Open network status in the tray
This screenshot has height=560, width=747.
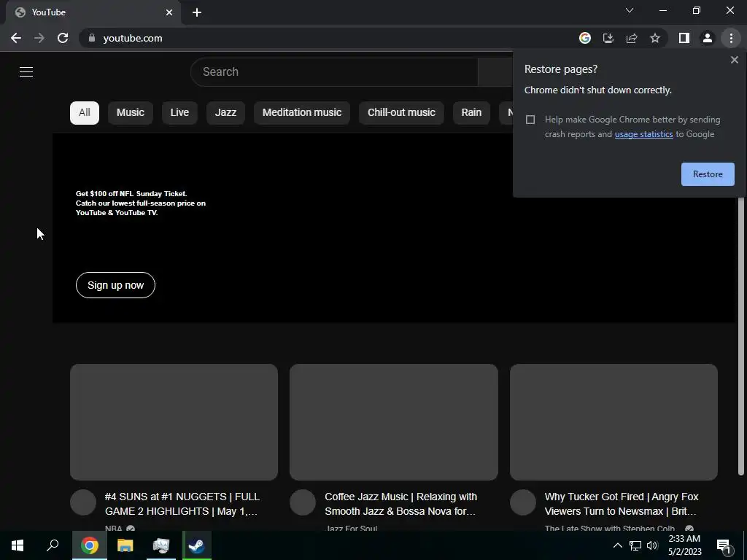(635, 545)
